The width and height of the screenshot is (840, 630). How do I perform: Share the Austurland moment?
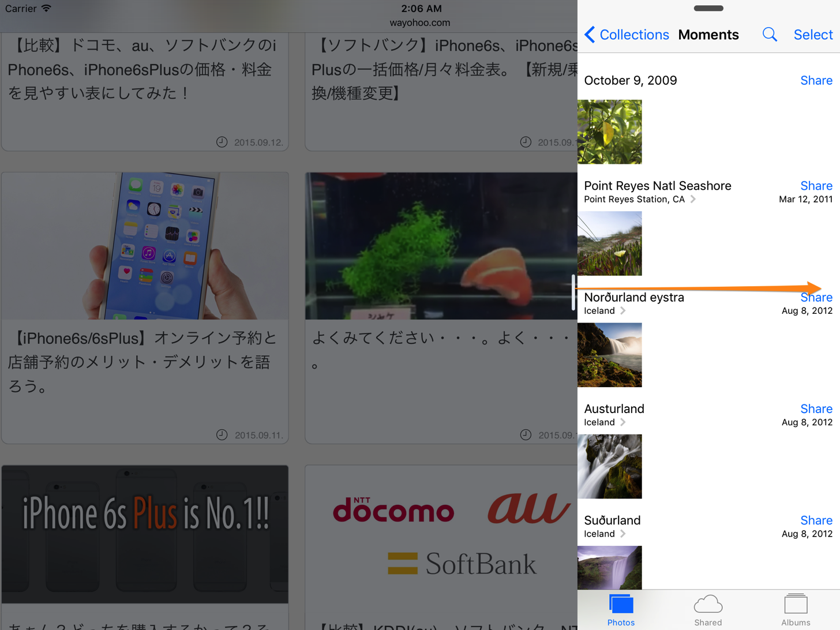[816, 408]
